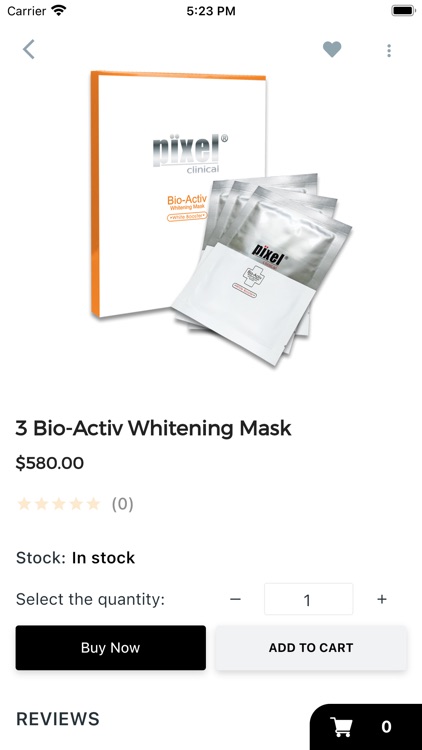Viewport: 422px width, 750px height.
Task: Open the three-dot more options menu
Action: tap(389, 50)
